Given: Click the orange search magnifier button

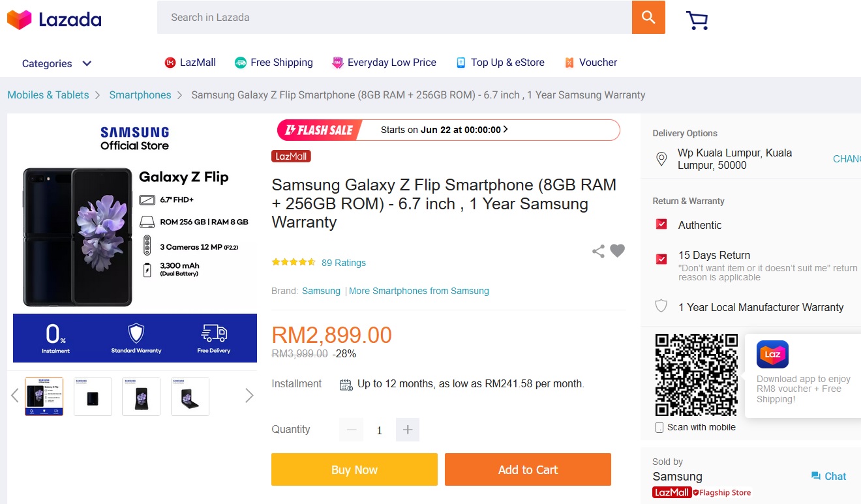Looking at the screenshot, I should pyautogui.click(x=648, y=18).
